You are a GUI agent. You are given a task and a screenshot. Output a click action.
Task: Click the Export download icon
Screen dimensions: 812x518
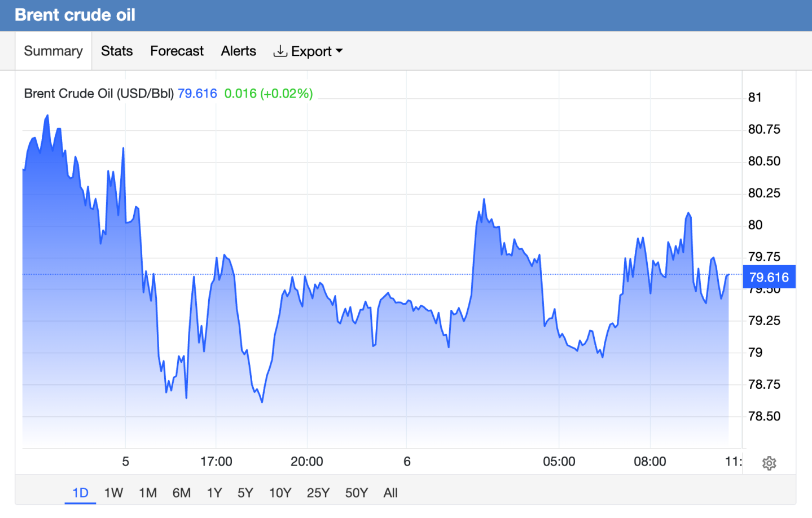click(x=280, y=51)
